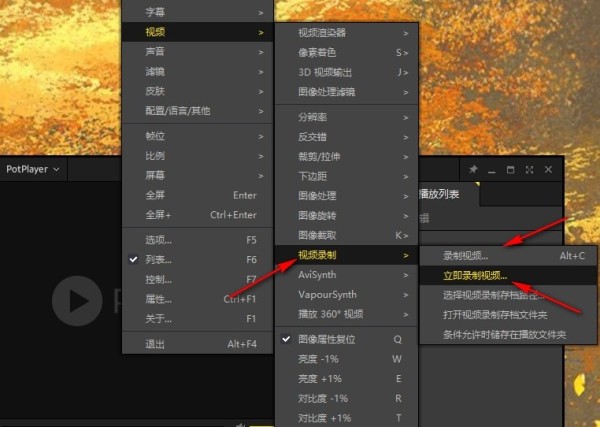This screenshot has height=427, width=600.
Task: Open 图像处理 submenu
Action: coord(346,196)
